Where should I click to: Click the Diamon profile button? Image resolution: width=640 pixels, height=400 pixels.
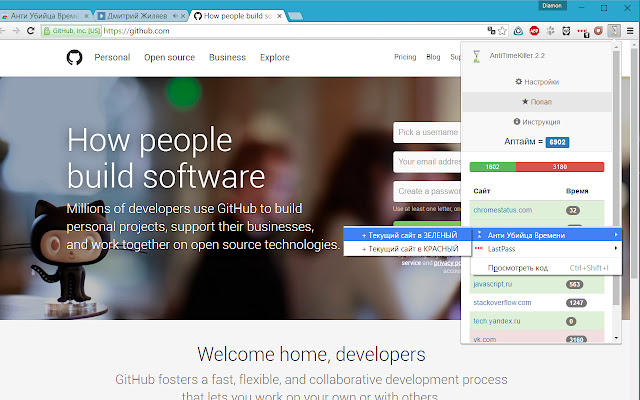[552, 6]
